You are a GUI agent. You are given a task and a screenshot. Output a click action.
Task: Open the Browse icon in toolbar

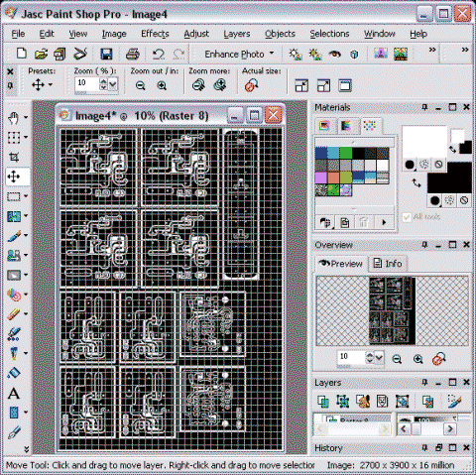click(59, 54)
